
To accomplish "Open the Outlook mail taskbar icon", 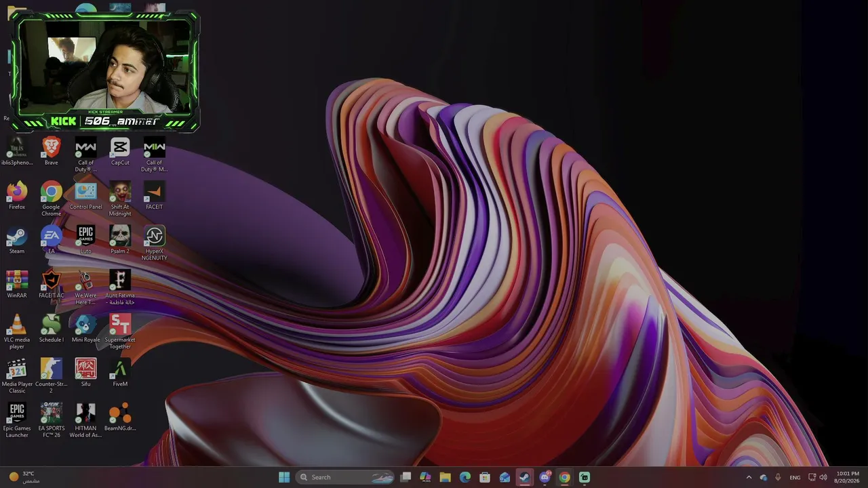I will 505,477.
